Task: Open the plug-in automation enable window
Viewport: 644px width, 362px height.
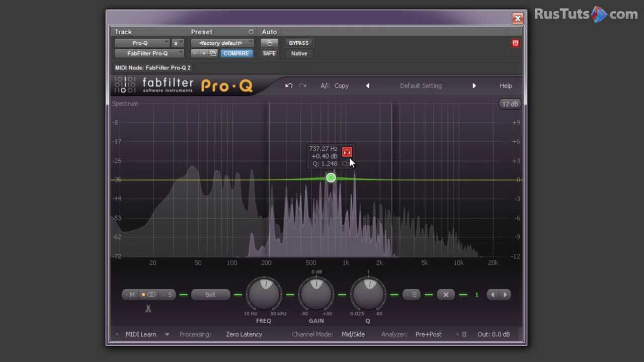Action: [x=269, y=43]
